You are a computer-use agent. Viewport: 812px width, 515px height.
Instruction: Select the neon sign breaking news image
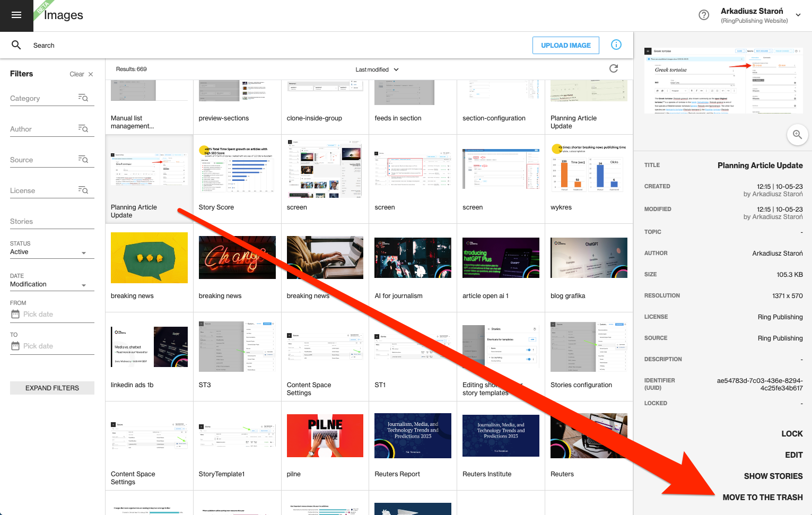pos(237,257)
